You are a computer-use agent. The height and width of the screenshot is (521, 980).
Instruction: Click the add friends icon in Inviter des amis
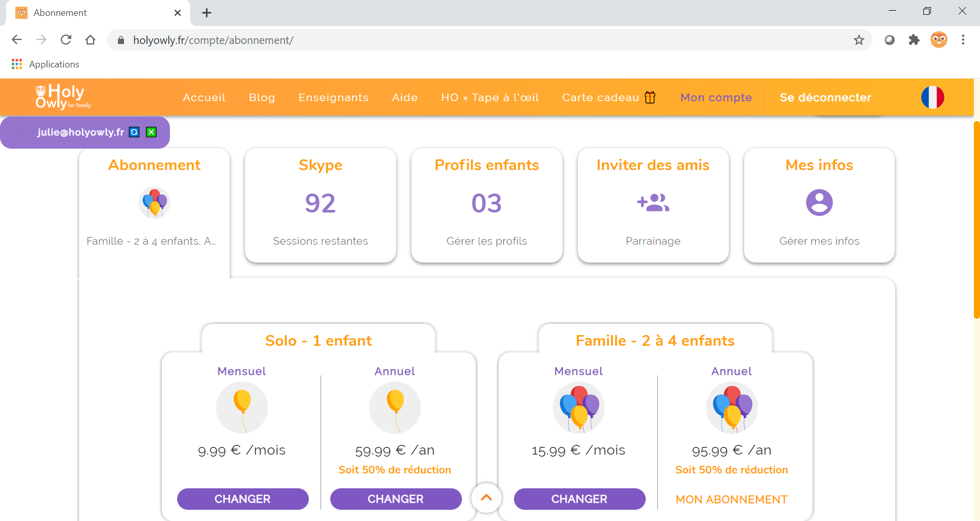coord(653,203)
